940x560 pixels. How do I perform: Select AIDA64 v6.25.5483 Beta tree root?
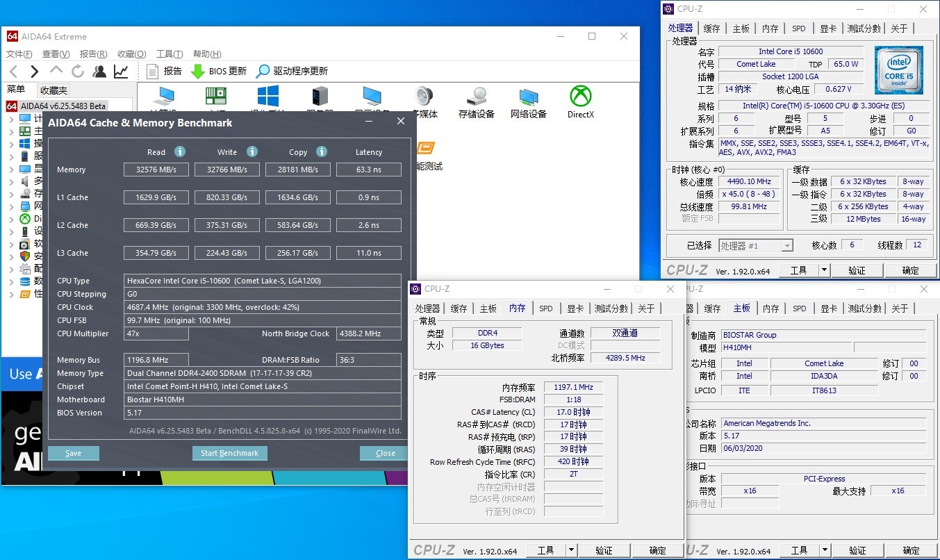[57, 106]
